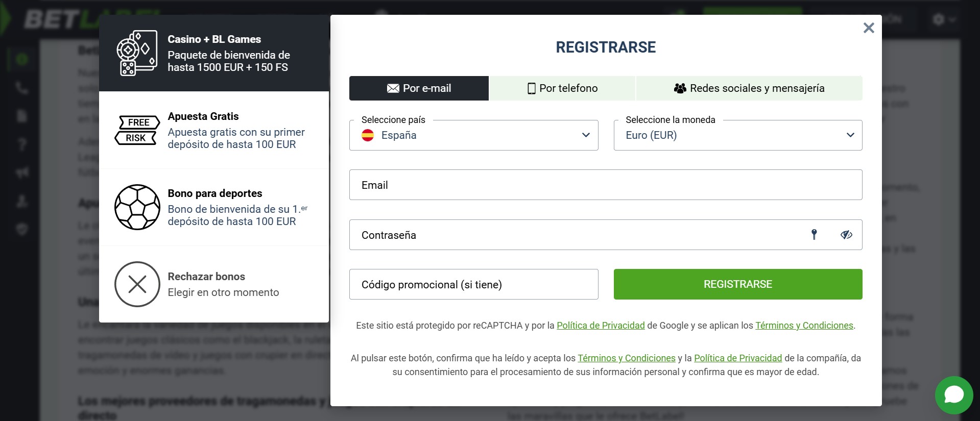Click the green REGISTRARSE button
This screenshot has width=980, height=421.
(737, 284)
